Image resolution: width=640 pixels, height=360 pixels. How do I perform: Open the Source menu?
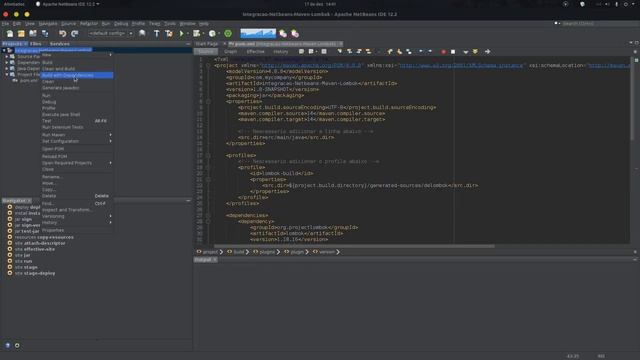(x=68, y=24)
